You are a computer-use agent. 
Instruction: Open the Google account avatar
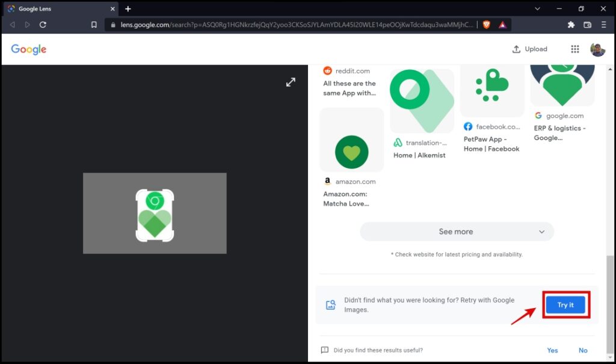pyautogui.click(x=597, y=49)
